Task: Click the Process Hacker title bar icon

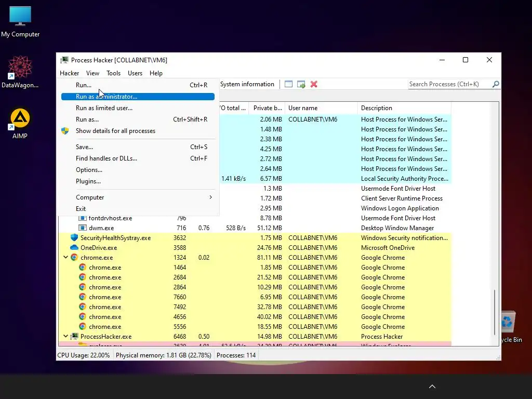Action: 64,60
